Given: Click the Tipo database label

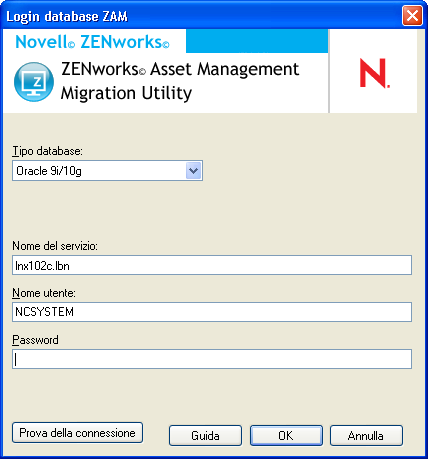Looking at the screenshot, I should pyautogui.click(x=47, y=151).
